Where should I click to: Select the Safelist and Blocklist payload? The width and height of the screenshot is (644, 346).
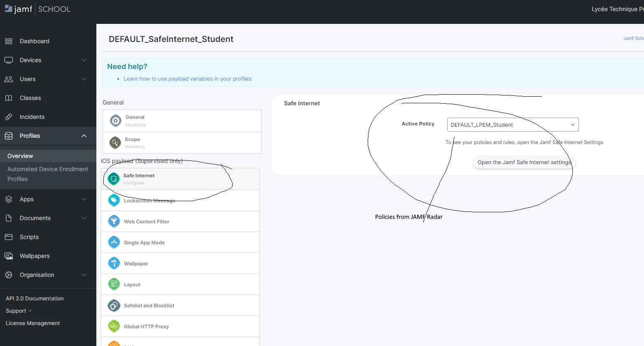tap(180, 305)
